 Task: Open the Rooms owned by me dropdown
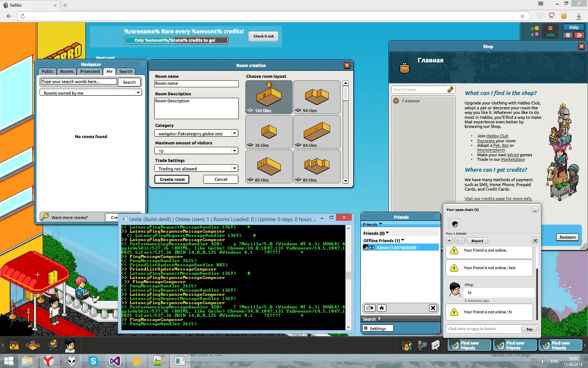[91, 93]
